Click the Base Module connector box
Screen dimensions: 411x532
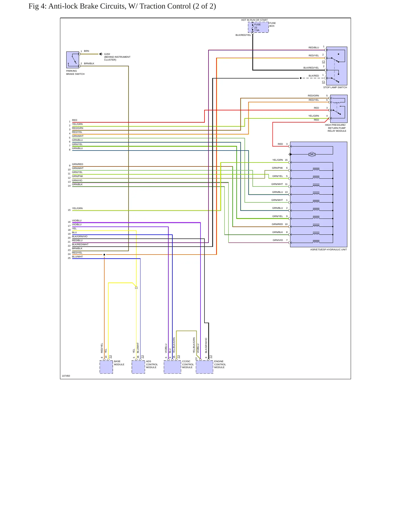point(106,367)
